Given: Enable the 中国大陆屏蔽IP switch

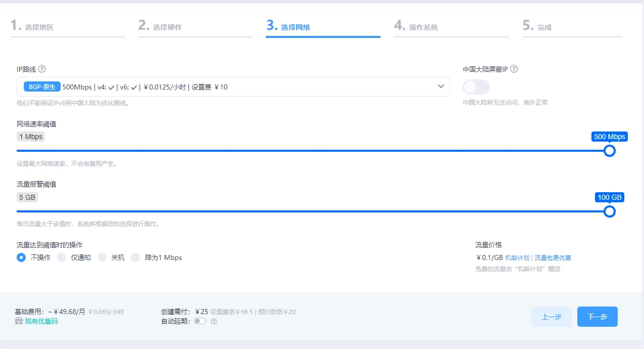Looking at the screenshot, I should [476, 87].
